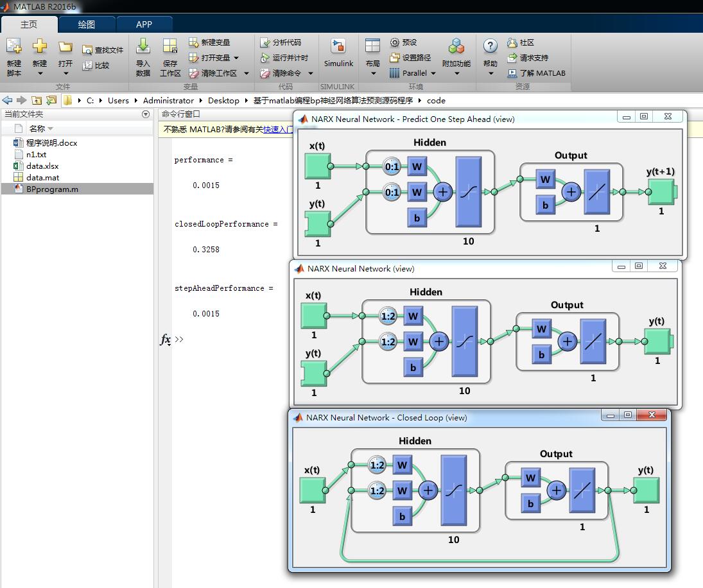Click Open Variable (打开变量)
Image resolution: width=703 pixels, height=588 pixels.
click(210, 58)
